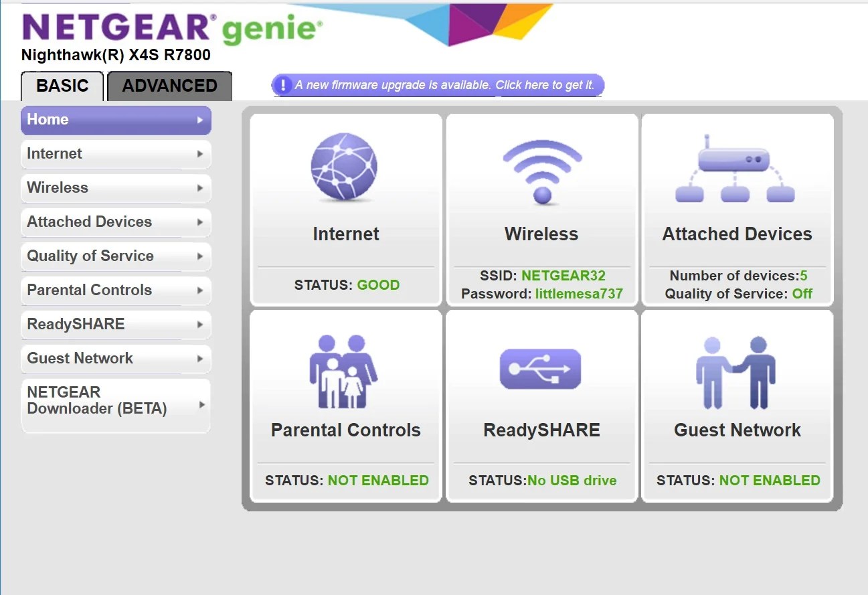The image size is (868, 595).
Task: Select Home in the sidebar menu
Action: [116, 120]
